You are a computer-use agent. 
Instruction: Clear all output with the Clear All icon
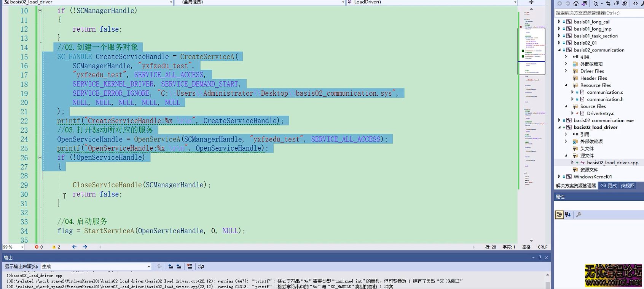190,267
